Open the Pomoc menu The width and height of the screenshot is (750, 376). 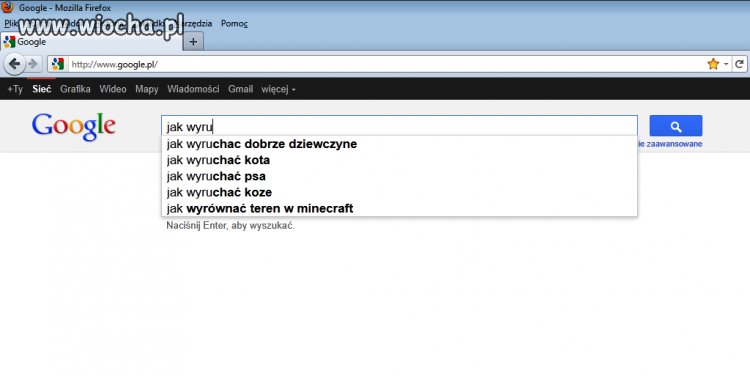(x=234, y=23)
